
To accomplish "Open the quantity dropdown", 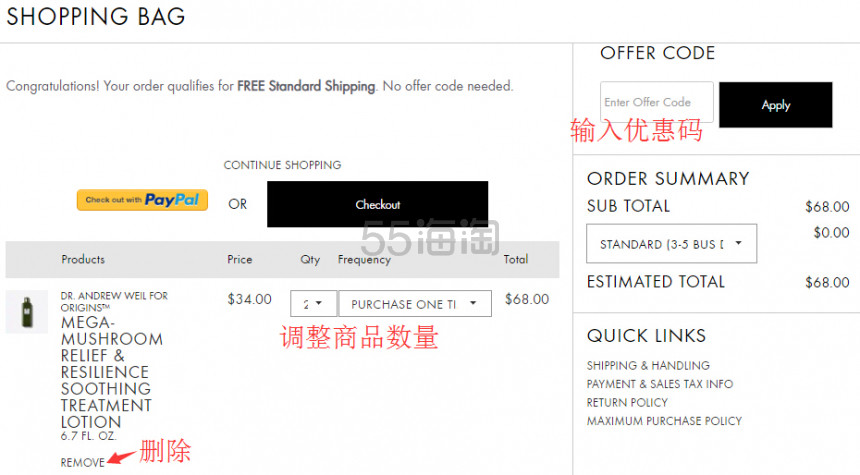I will [x=314, y=303].
